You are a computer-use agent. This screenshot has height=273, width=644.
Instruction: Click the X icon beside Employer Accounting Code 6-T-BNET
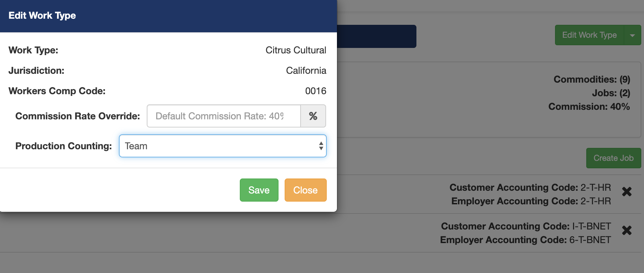(x=627, y=231)
